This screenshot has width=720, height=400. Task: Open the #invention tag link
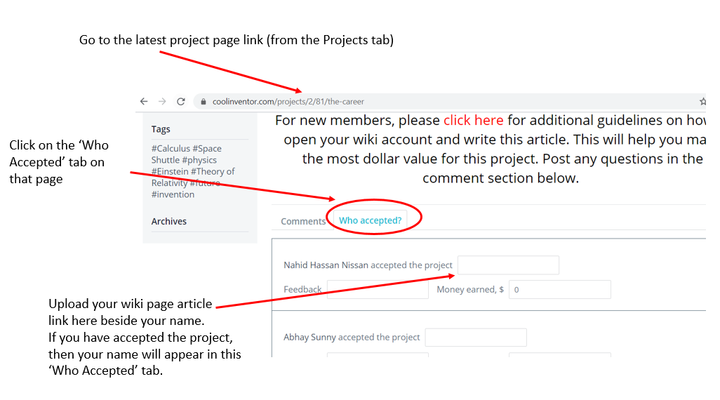pyautogui.click(x=173, y=194)
